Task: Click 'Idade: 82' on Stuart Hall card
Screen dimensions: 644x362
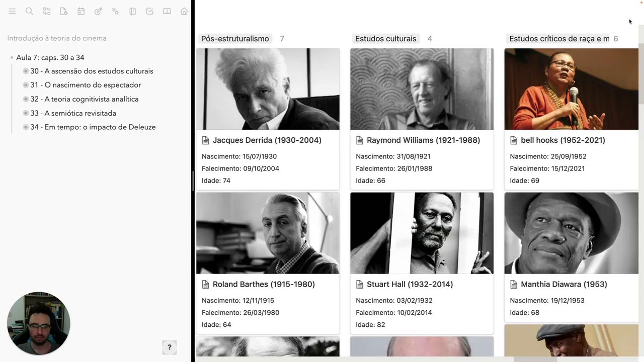Action: pyautogui.click(x=370, y=325)
